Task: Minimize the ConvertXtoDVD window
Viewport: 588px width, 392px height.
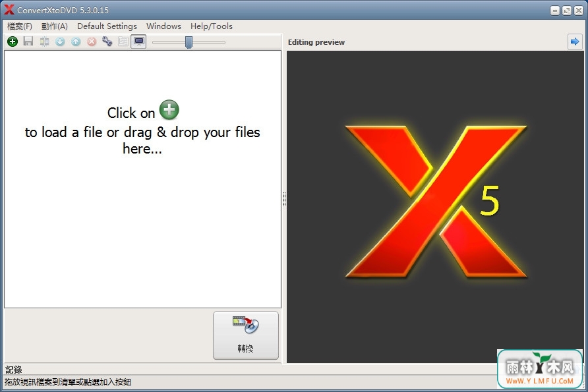Action: point(555,11)
